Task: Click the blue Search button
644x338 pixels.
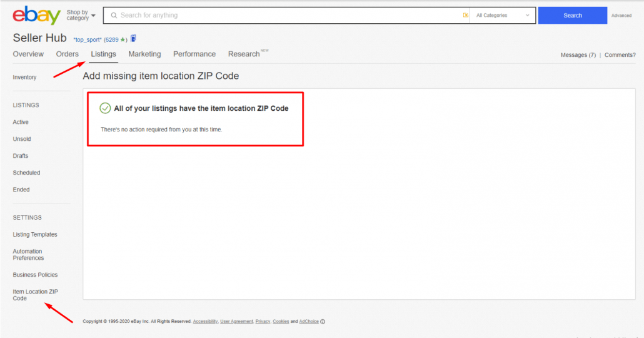Action: point(573,15)
